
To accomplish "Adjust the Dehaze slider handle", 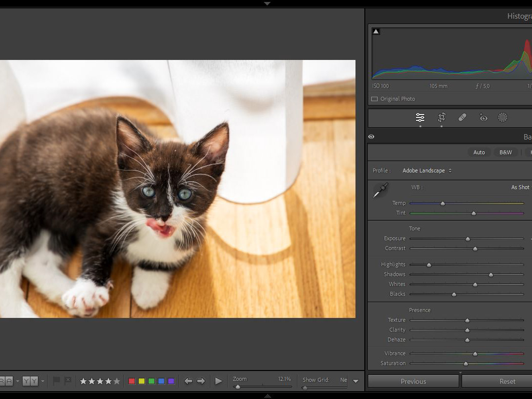I will click(x=467, y=340).
